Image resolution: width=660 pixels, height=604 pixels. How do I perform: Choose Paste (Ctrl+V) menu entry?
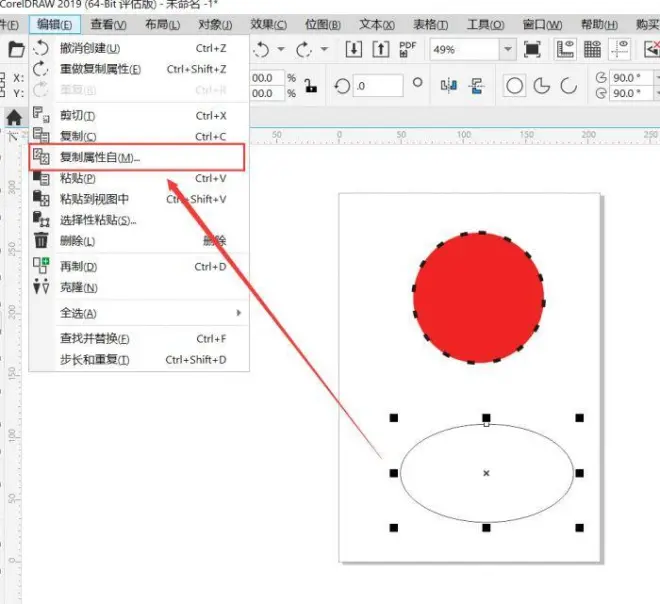tap(139, 178)
